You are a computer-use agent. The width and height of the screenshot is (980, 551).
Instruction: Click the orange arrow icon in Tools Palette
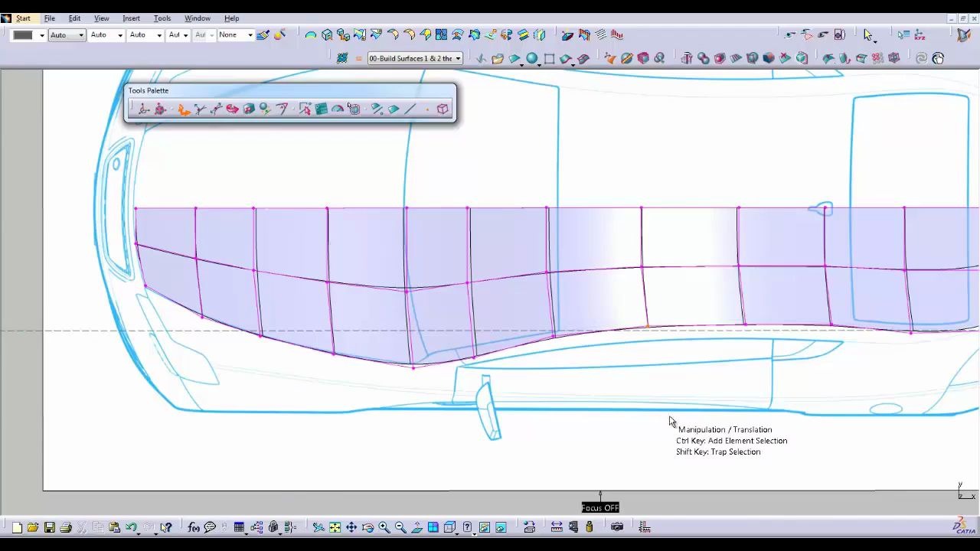pyautogui.click(x=184, y=109)
